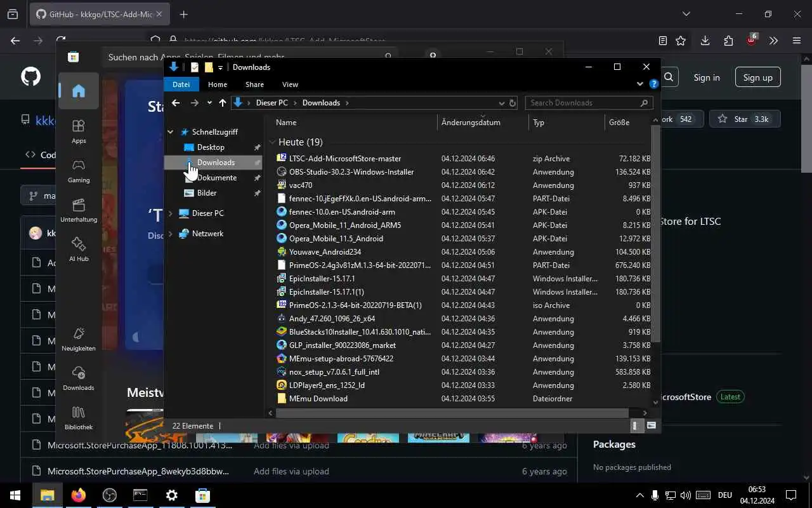Open recent locations dropdown arrow
The image size is (812, 508).
tap(209, 103)
